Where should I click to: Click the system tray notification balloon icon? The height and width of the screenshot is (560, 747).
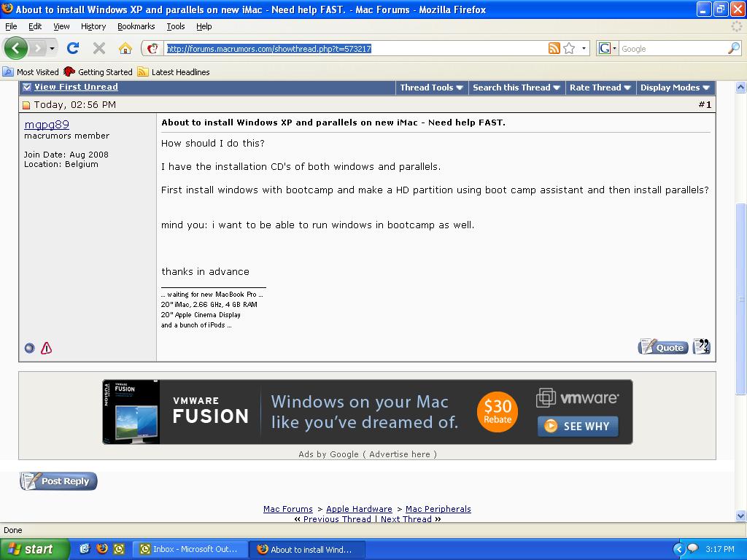pyautogui.click(x=693, y=548)
